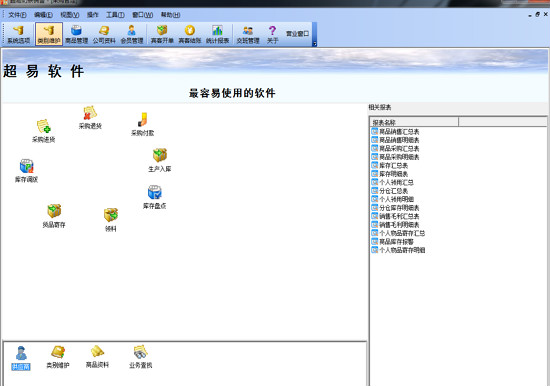Select the highlighted 供应商 person icon

[x=21, y=358]
